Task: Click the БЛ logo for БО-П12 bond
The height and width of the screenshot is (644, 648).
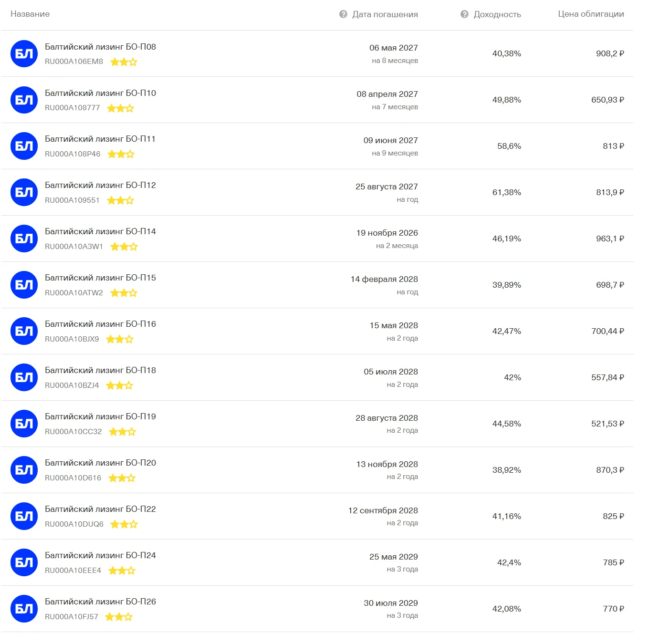Action: tap(24, 192)
